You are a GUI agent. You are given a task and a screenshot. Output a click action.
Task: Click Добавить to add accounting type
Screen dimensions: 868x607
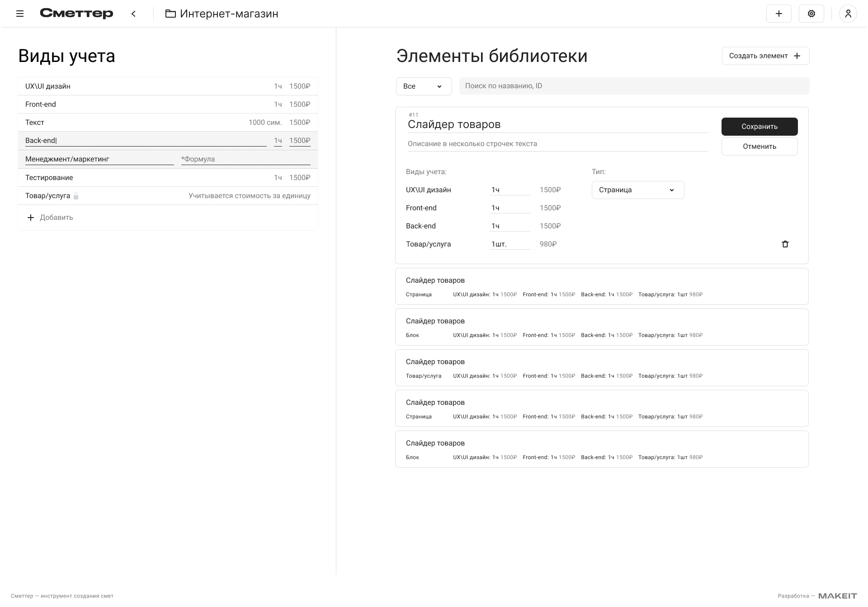tap(57, 218)
